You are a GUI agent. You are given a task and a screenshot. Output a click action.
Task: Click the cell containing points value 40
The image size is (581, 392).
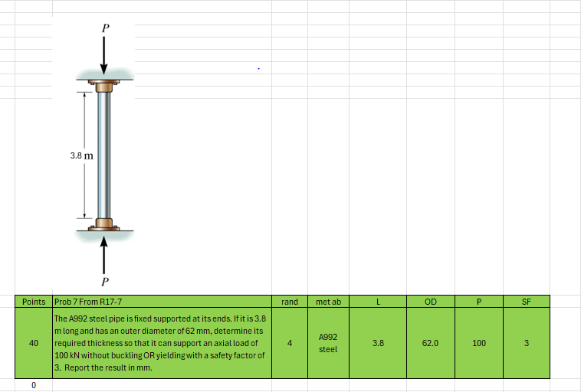click(x=34, y=343)
